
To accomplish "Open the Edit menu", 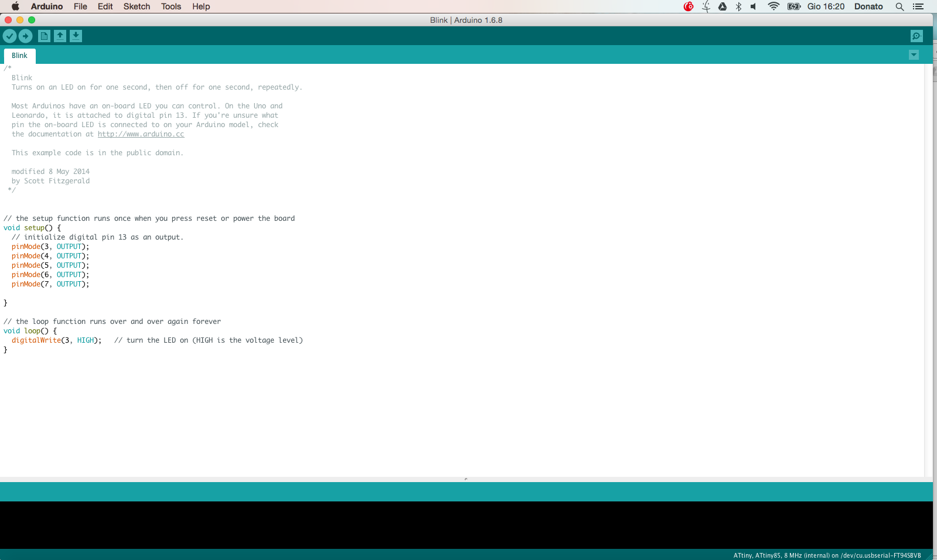I will pos(105,6).
